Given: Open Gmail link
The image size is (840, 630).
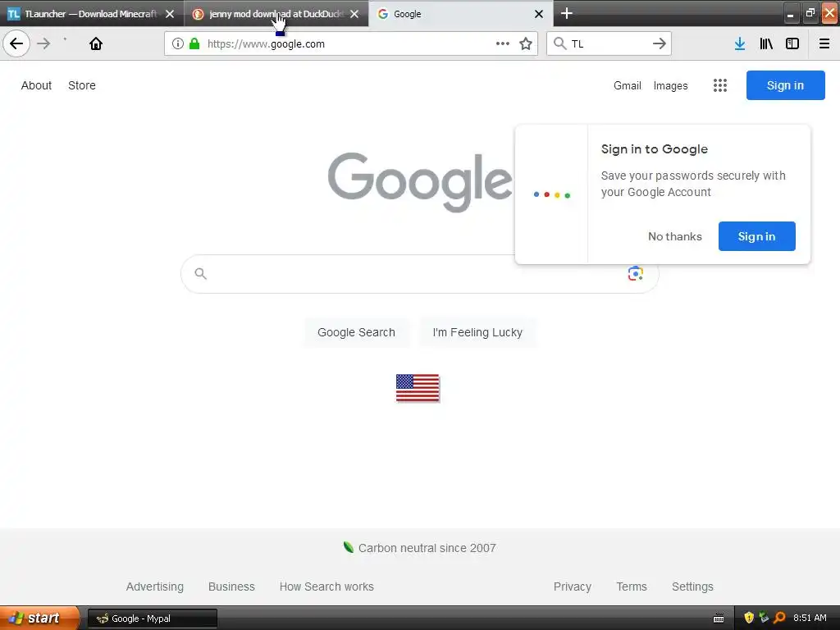Looking at the screenshot, I should pos(628,85).
